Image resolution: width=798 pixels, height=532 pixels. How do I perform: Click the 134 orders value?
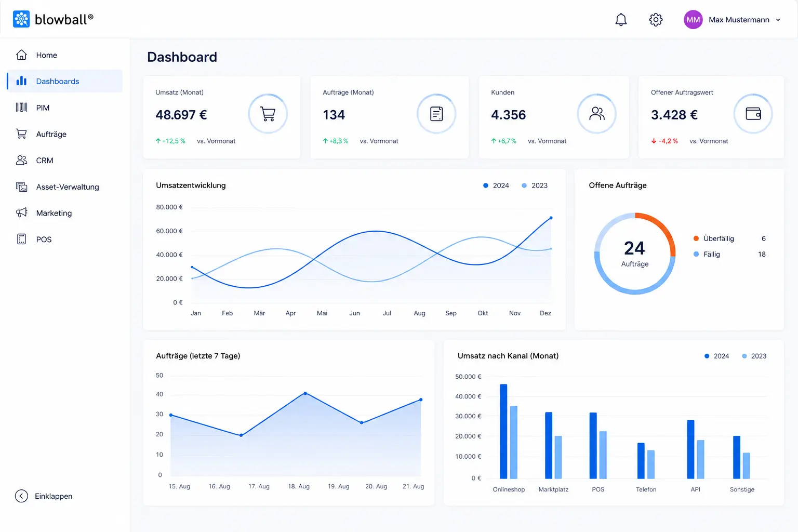click(x=334, y=115)
